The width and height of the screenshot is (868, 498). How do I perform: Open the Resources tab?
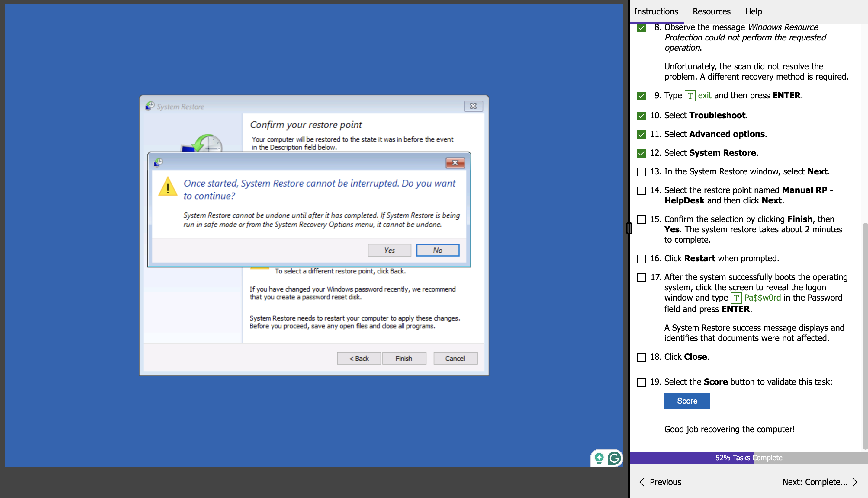712,12
